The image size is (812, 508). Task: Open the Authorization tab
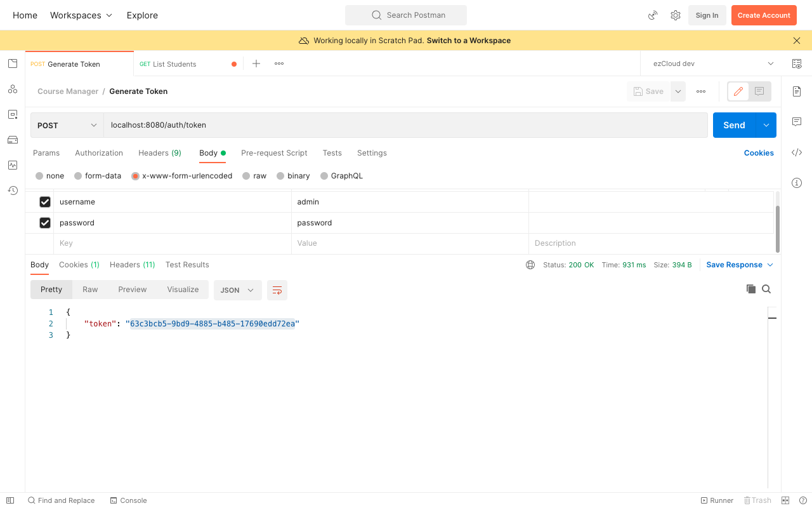(x=99, y=153)
